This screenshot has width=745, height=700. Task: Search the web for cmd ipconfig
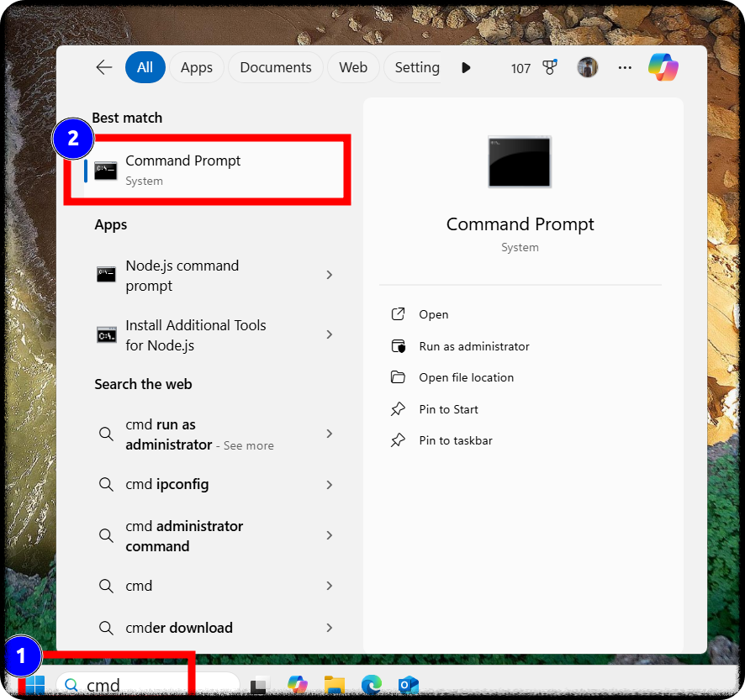click(x=213, y=484)
